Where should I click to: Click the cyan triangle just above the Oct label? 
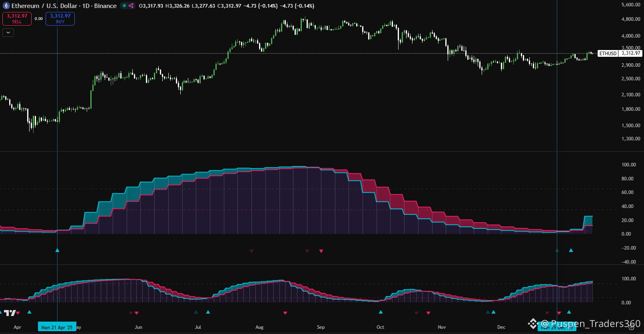point(381,312)
